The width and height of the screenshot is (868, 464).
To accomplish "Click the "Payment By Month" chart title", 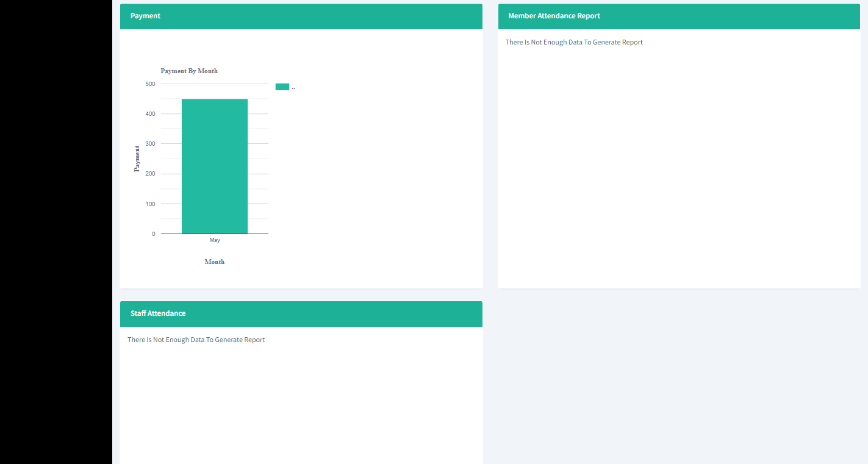I will [x=189, y=71].
